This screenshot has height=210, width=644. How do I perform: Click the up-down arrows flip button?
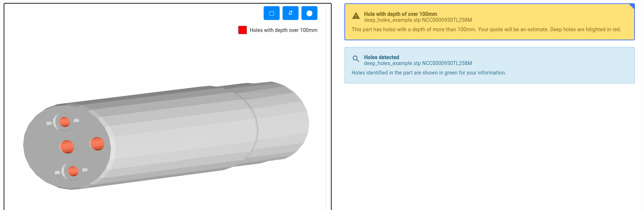290,13
